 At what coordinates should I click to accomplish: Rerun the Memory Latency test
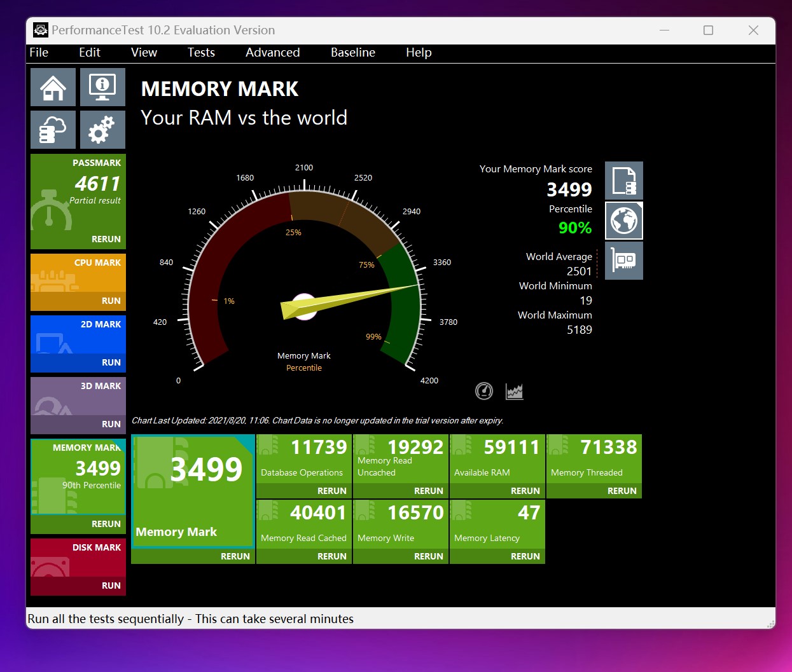pyautogui.click(x=525, y=556)
